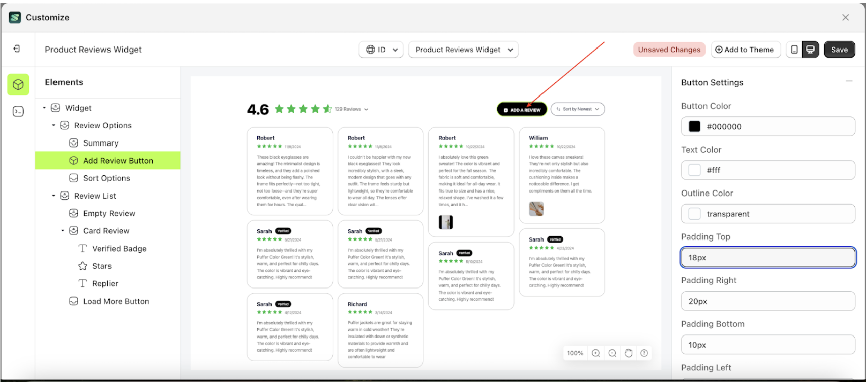
Task: Click the sweater photo thumbnail in Robert's review
Action: pos(446,222)
